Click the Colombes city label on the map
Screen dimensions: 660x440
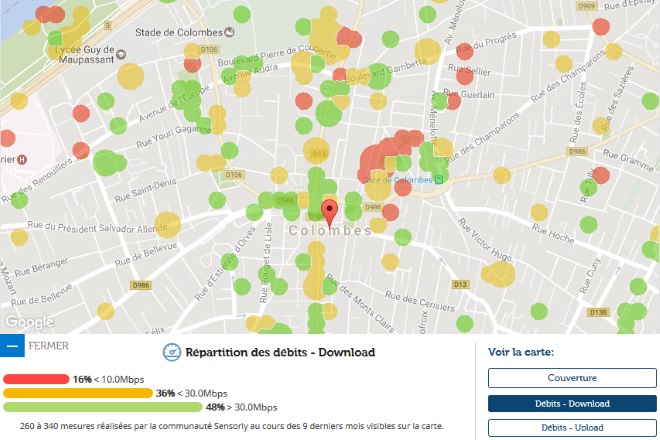(329, 230)
